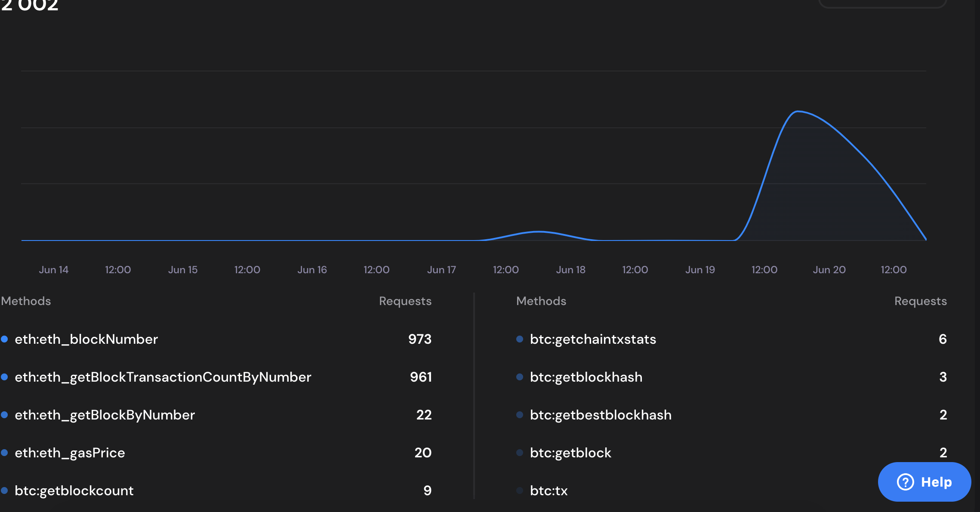Toggle the dot beside btc:getblock
This screenshot has width=980, height=512.
point(520,453)
